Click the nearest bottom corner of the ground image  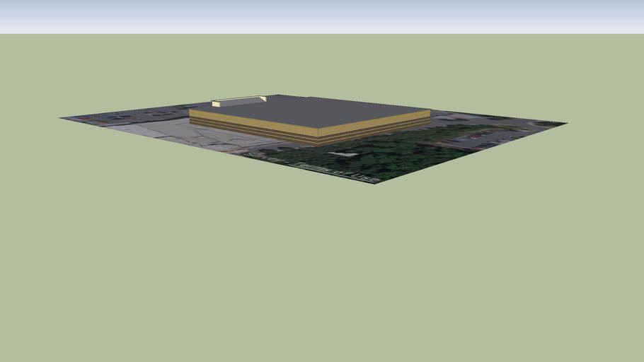(373, 184)
